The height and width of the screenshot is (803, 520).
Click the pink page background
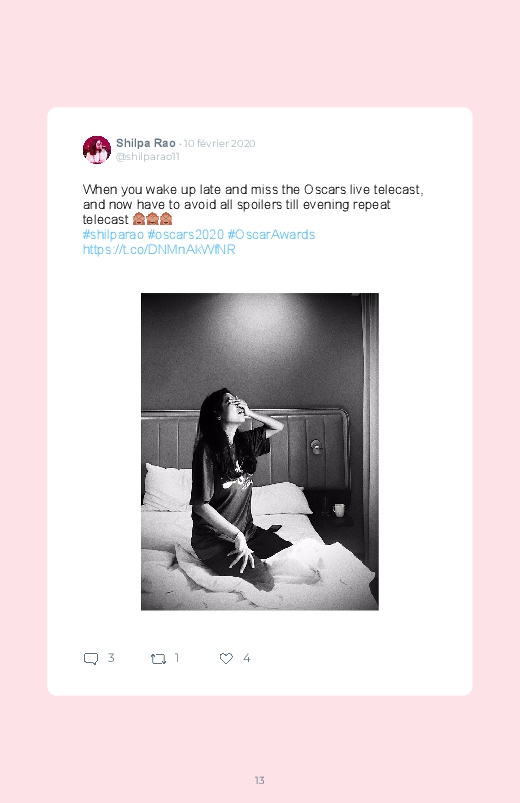click(260, 51)
